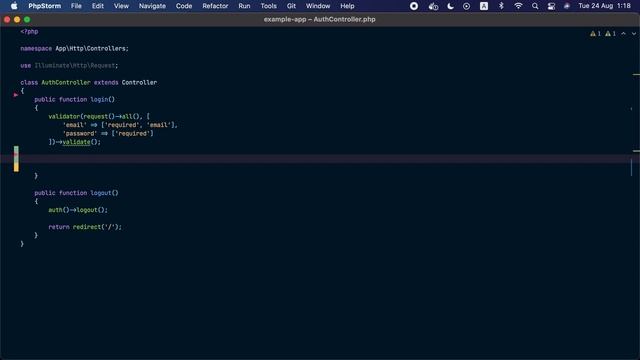Screen dimensions: 640x360
Task: Open the File menu
Action: tap(76, 6)
